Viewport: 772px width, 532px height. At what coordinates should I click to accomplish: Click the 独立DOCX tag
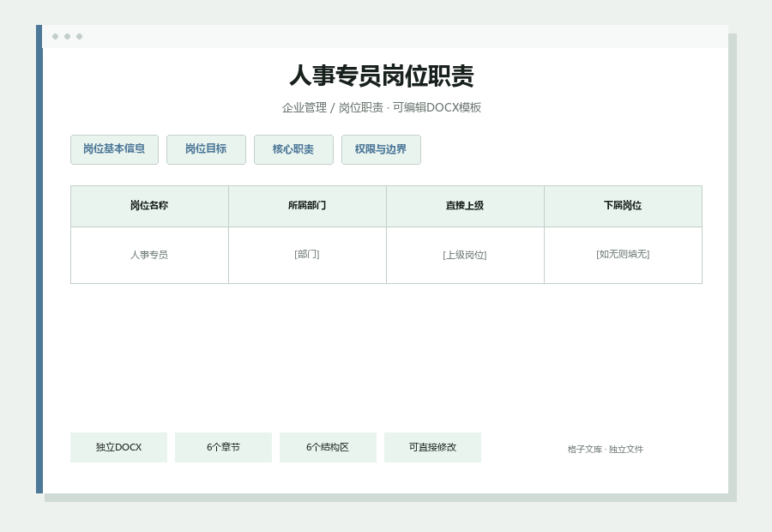tap(118, 447)
